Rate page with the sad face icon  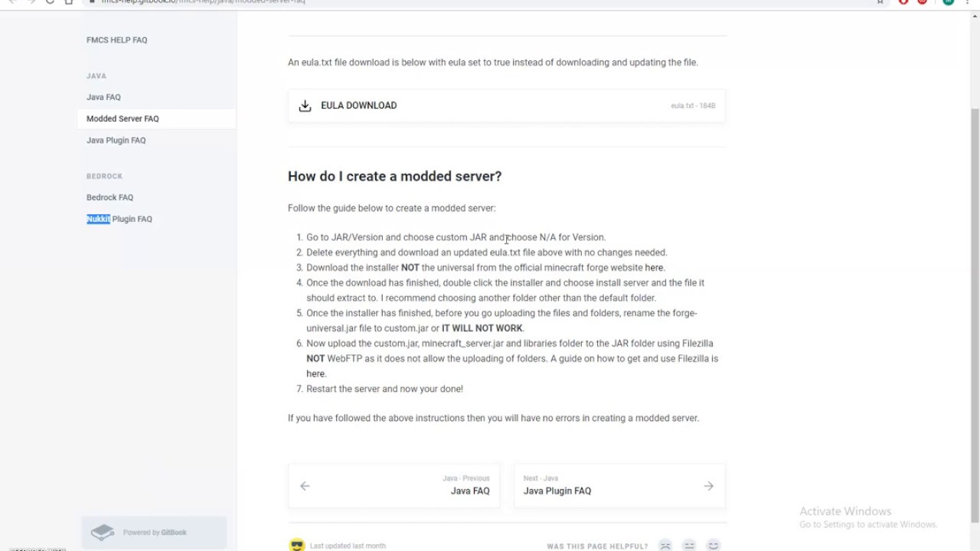(x=665, y=546)
